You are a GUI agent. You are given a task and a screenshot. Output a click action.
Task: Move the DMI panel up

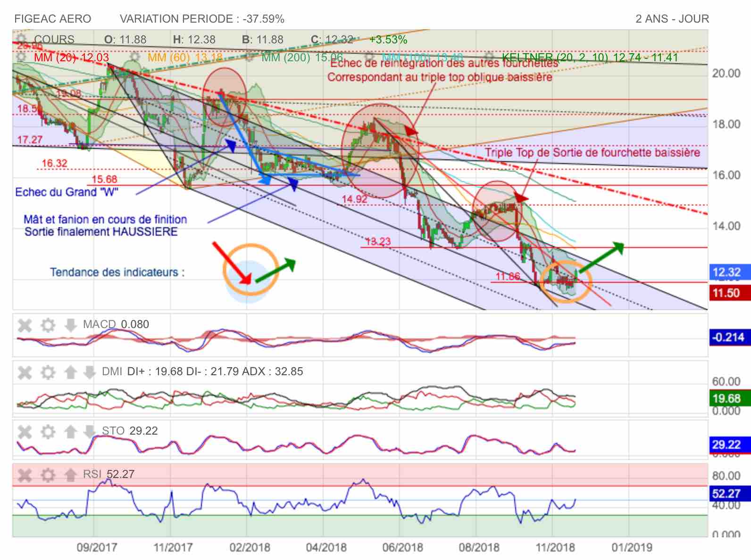[x=70, y=372]
